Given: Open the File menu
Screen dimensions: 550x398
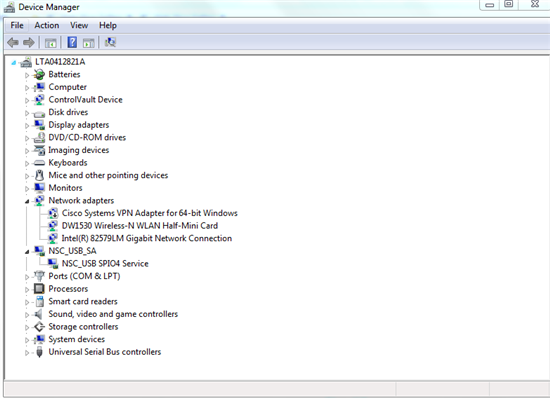Looking at the screenshot, I should point(17,25).
